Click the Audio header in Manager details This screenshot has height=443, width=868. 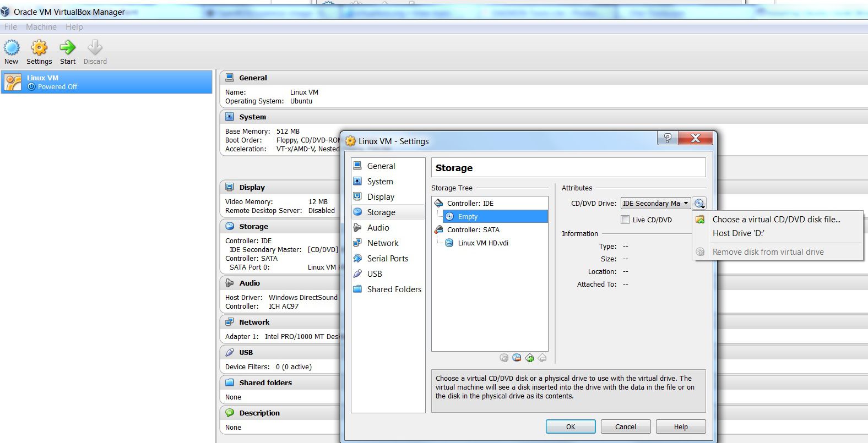click(x=249, y=283)
